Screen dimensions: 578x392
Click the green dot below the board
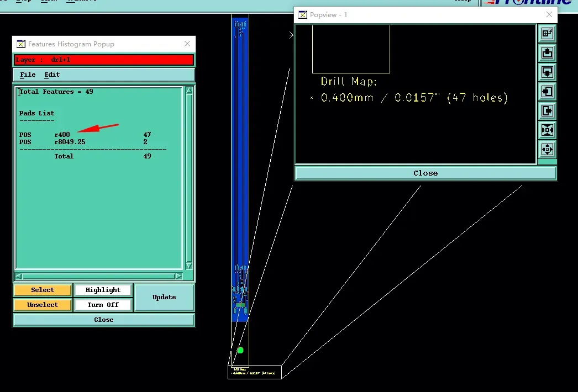tap(240, 351)
